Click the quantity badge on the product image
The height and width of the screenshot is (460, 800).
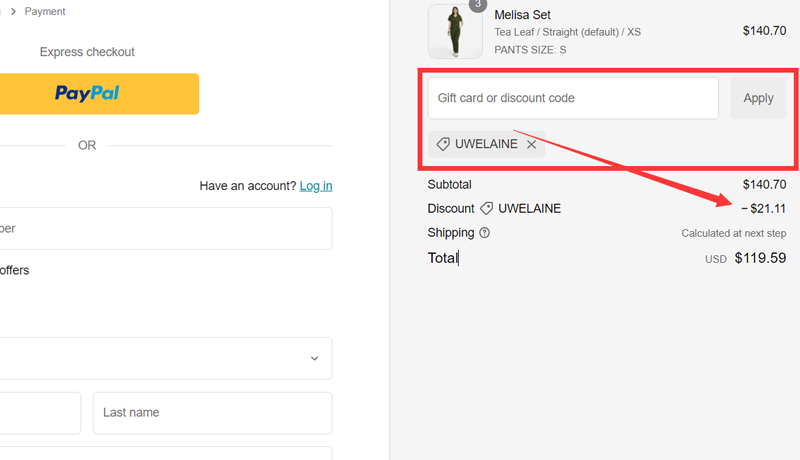[478, 4]
